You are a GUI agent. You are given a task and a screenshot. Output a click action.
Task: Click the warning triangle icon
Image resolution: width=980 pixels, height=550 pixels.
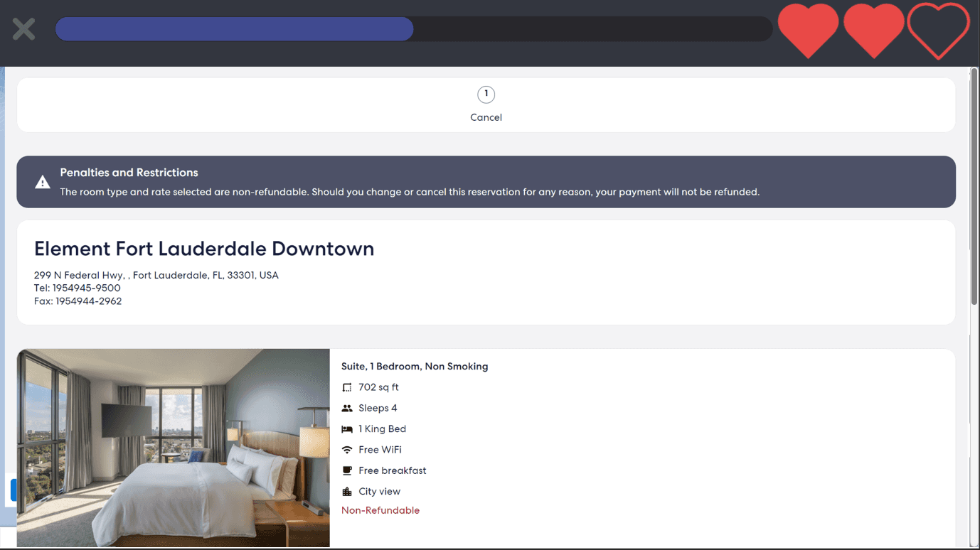tap(43, 182)
